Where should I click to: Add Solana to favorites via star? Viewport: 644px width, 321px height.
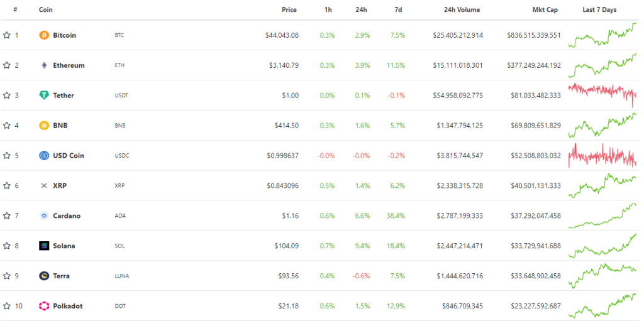[x=6, y=246]
